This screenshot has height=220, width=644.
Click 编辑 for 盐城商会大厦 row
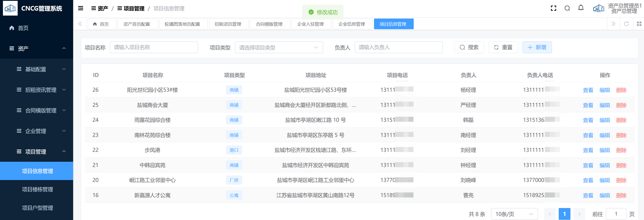(x=604, y=105)
